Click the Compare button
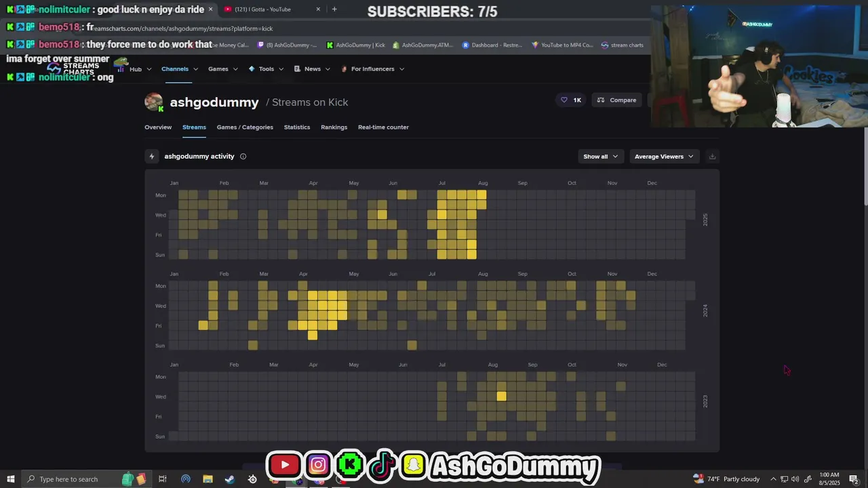The width and height of the screenshot is (868, 488). tap(617, 100)
